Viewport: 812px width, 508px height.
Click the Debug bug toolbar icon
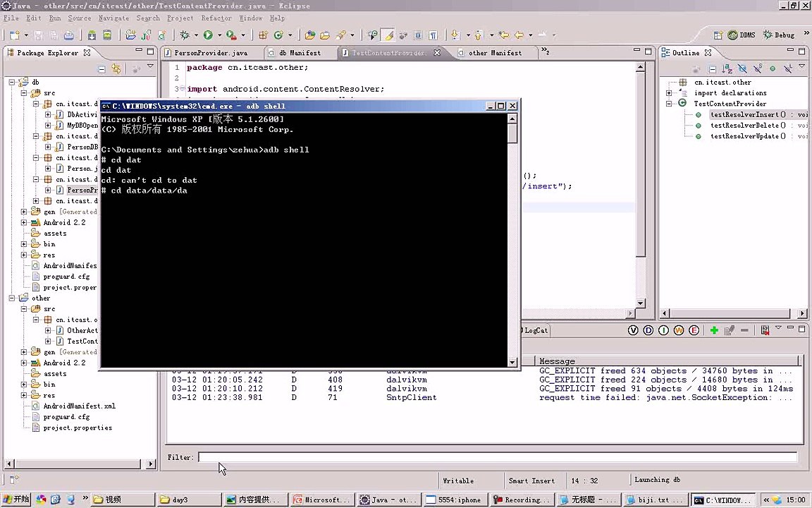click(185, 35)
